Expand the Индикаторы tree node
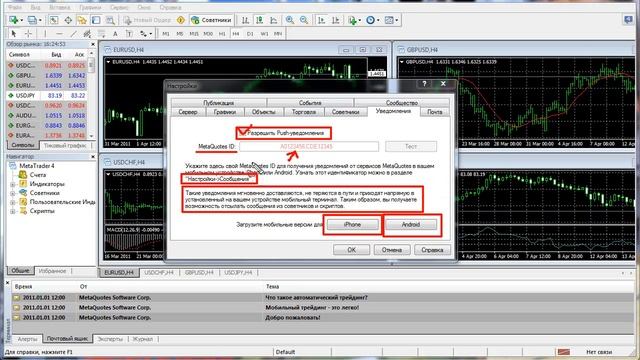The image size is (640, 360). click(13, 184)
